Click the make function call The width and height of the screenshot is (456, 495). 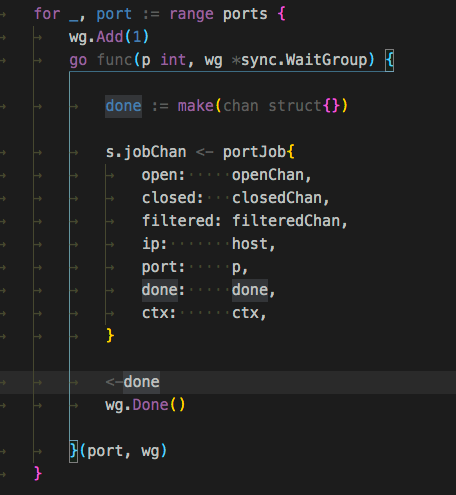[x=195, y=106]
